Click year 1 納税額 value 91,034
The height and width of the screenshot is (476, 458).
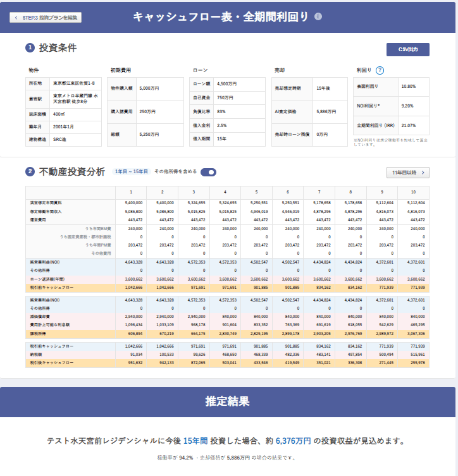coord(137,355)
